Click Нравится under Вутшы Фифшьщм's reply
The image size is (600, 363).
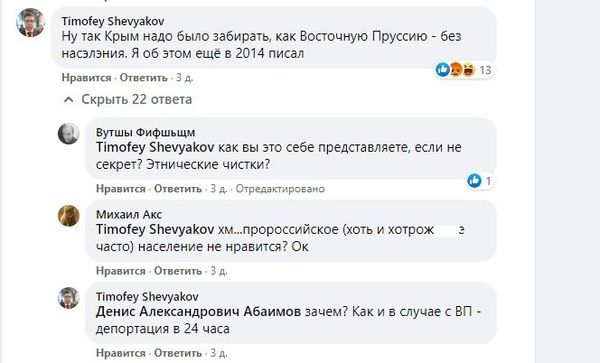tap(121, 189)
